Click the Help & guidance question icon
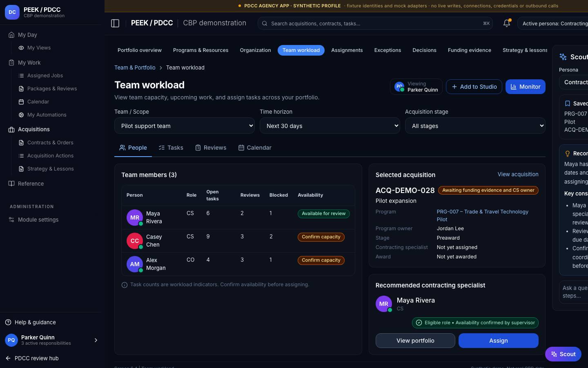The image size is (588, 368). [8, 322]
